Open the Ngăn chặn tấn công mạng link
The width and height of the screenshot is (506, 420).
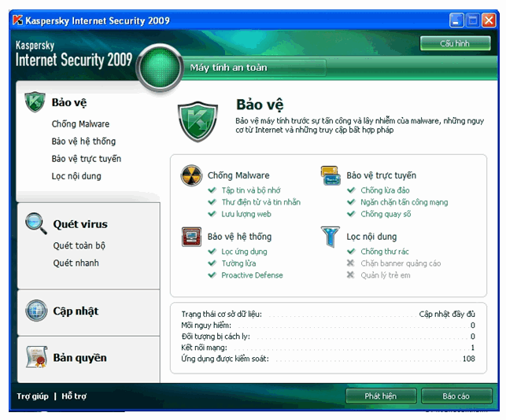[x=404, y=202]
